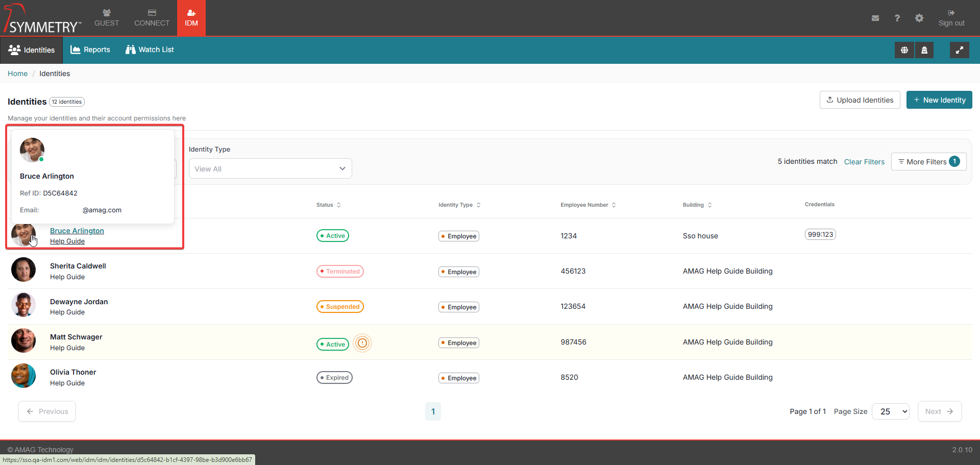
Task: Sort by the Status column
Action: click(x=328, y=205)
